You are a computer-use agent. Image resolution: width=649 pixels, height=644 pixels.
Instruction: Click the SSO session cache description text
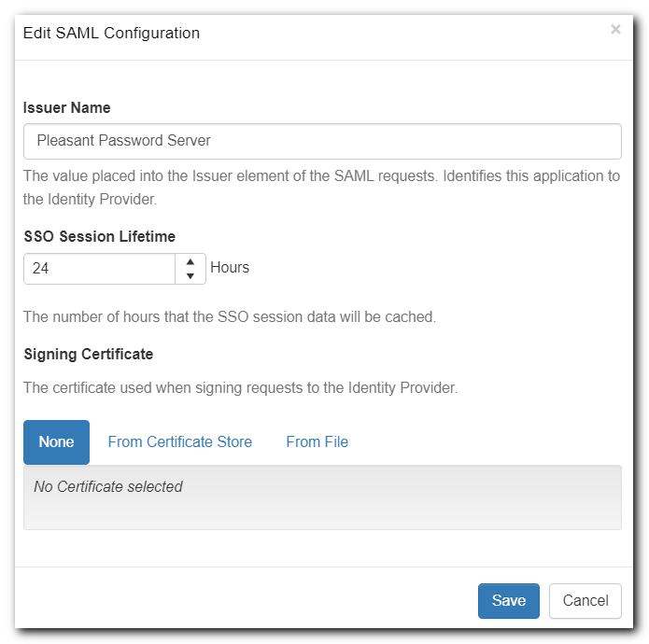(230, 317)
